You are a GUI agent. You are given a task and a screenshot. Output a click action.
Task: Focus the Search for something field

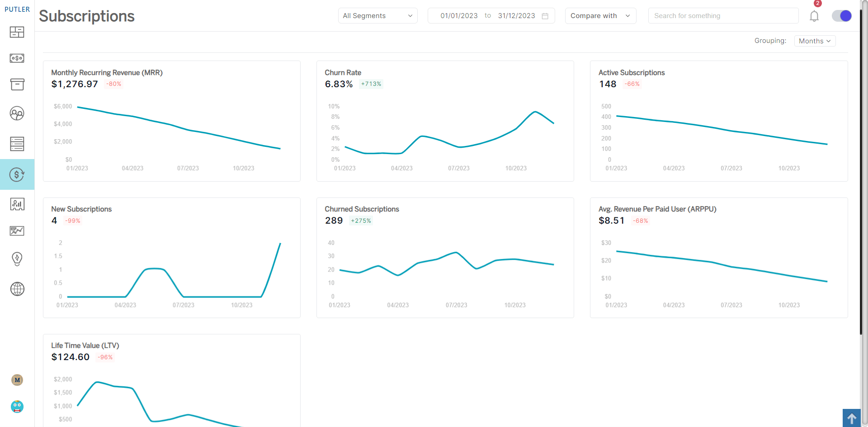pos(723,16)
